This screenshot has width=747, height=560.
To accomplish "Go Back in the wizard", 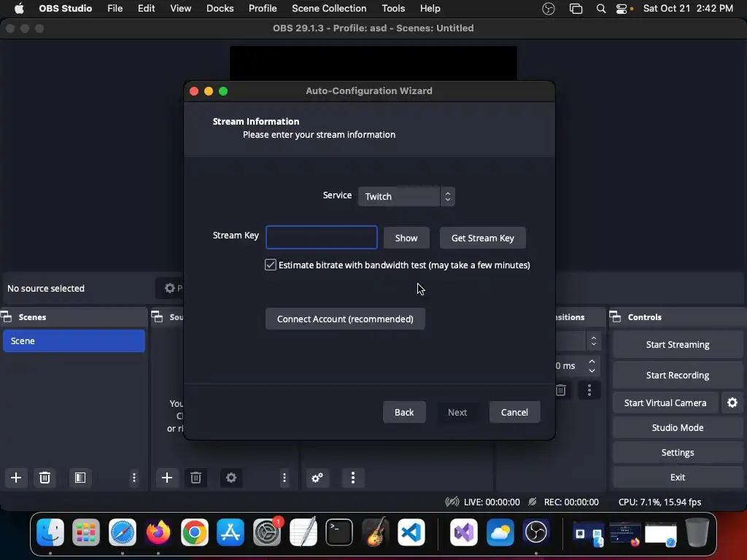I will [x=404, y=412].
